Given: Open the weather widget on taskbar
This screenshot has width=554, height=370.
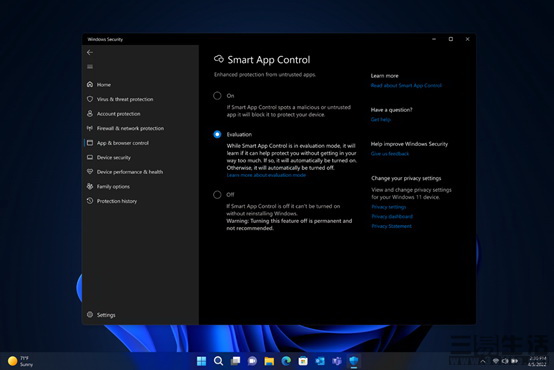Looking at the screenshot, I should (20, 361).
